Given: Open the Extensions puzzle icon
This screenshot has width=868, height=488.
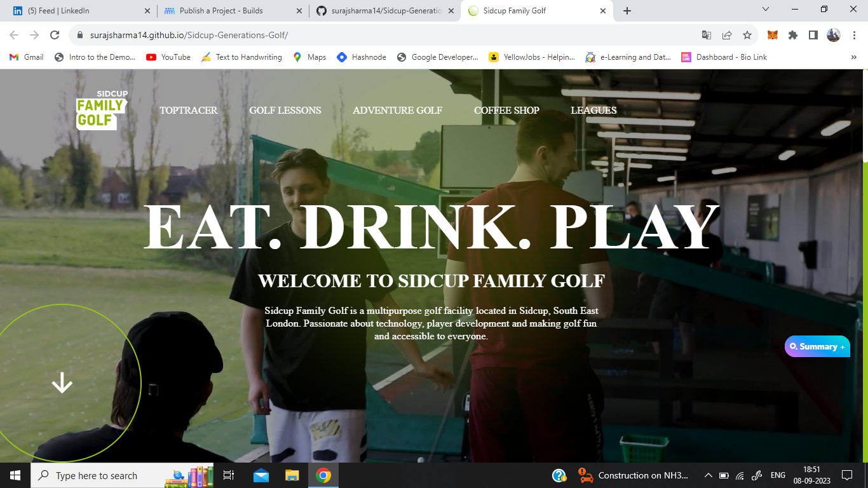Looking at the screenshot, I should pyautogui.click(x=793, y=35).
